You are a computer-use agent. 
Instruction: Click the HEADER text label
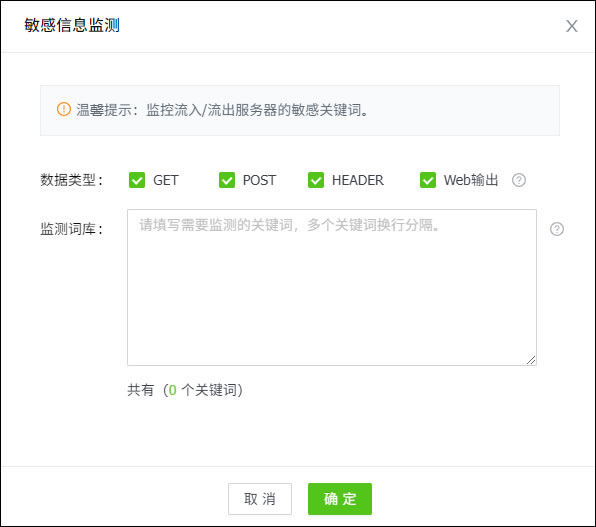[x=358, y=180]
